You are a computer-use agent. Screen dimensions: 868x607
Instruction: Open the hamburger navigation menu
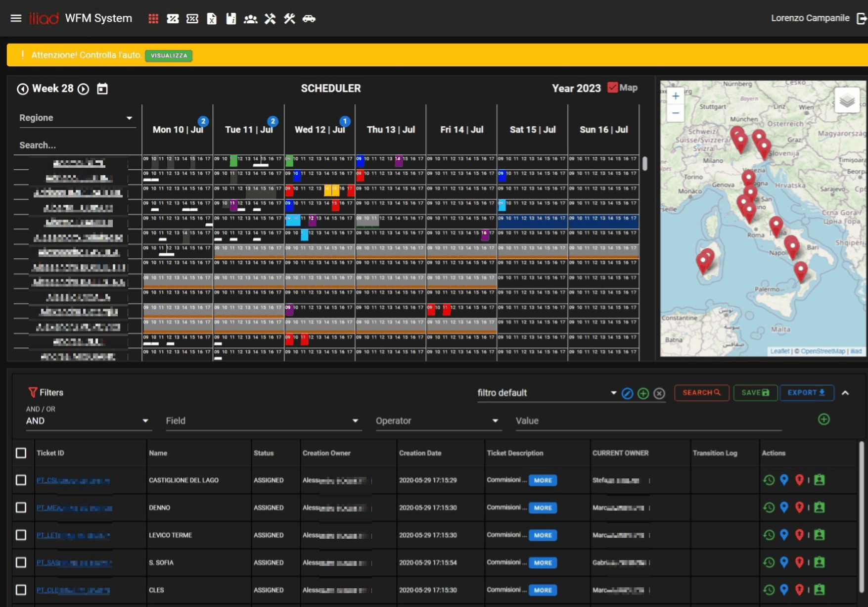16,18
